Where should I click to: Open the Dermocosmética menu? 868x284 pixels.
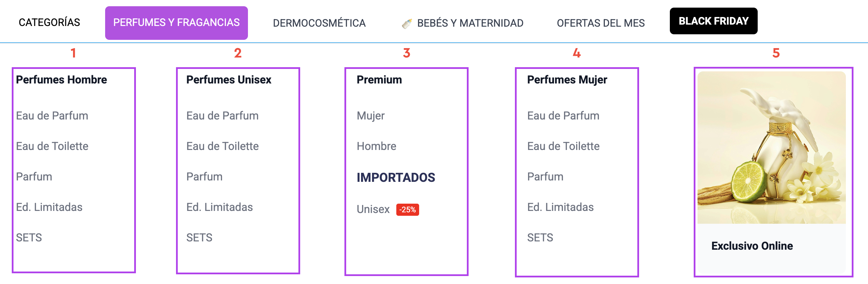coord(319,23)
